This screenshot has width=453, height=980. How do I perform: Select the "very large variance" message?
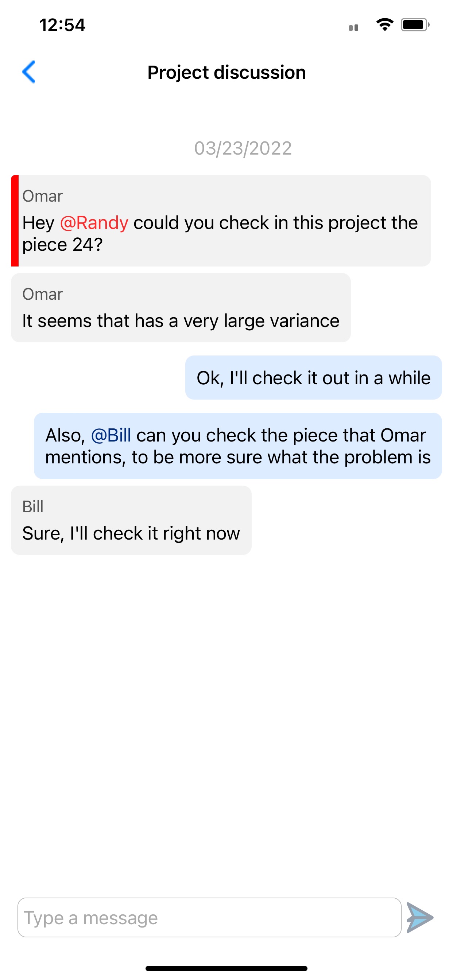[181, 307]
